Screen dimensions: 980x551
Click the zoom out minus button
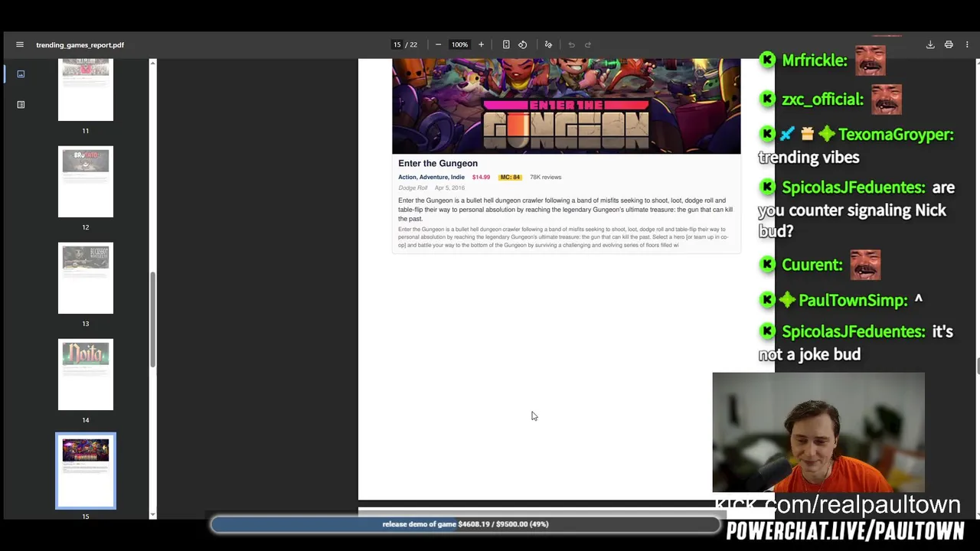tap(438, 44)
